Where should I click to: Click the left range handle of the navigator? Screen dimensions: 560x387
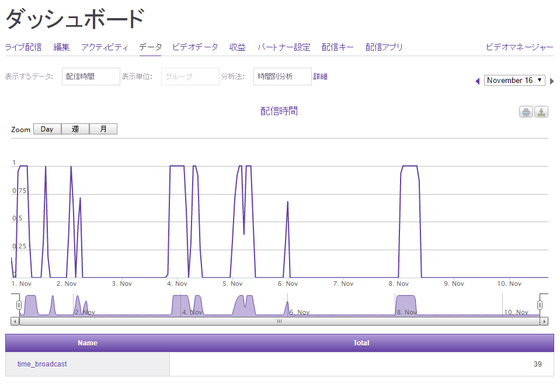tap(19, 305)
